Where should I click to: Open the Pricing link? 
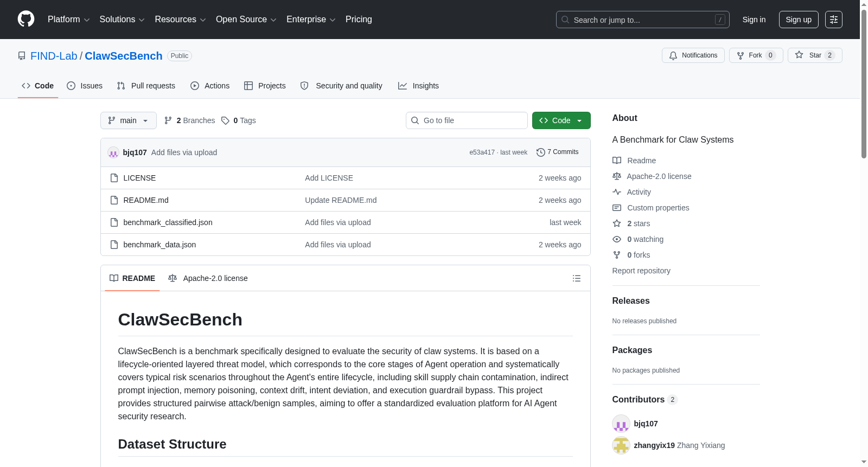[x=359, y=20]
